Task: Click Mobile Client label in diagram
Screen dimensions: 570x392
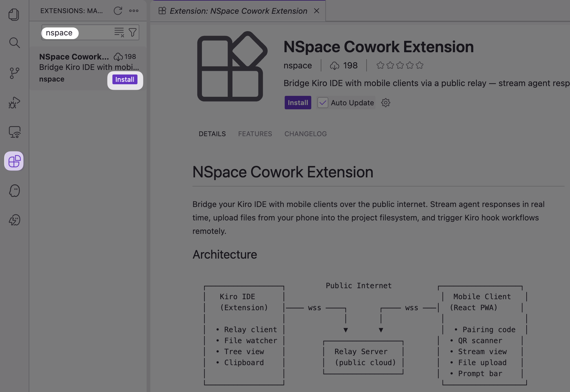Action: [x=482, y=297]
